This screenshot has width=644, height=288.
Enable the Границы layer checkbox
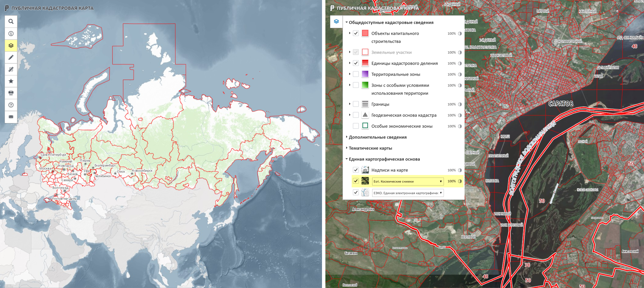coord(356,104)
